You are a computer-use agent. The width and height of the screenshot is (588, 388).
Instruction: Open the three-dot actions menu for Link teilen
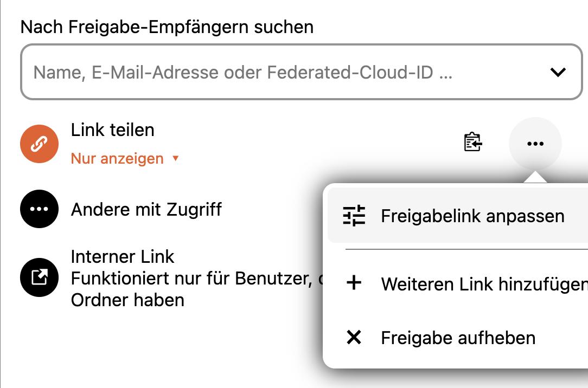coord(535,144)
